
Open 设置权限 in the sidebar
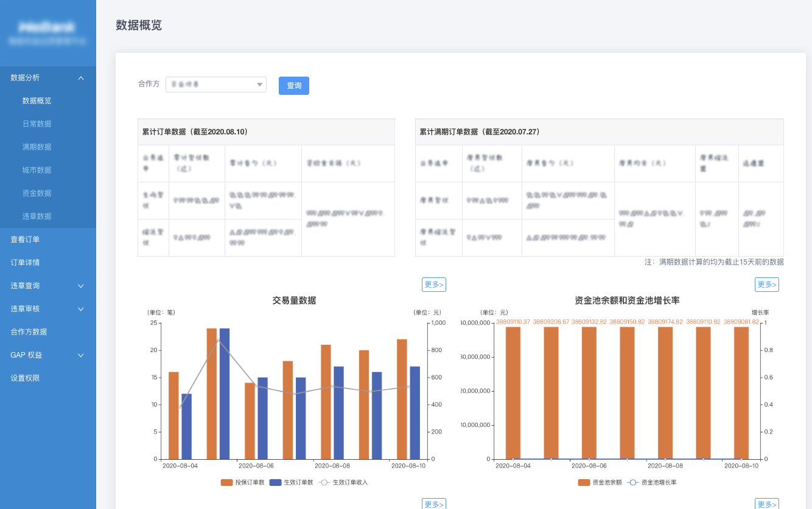[25, 378]
